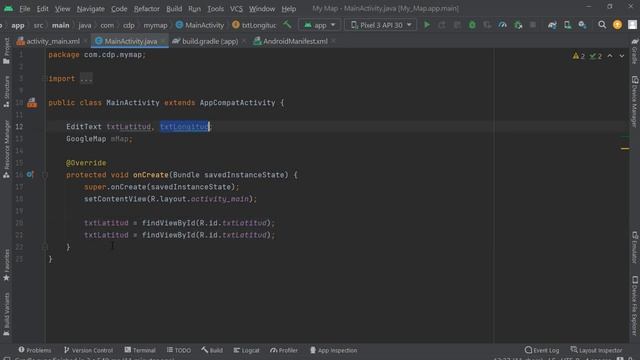Click the class gutter icon at line 10
Image resolution: width=640 pixels, height=360 pixels.
(x=32, y=103)
